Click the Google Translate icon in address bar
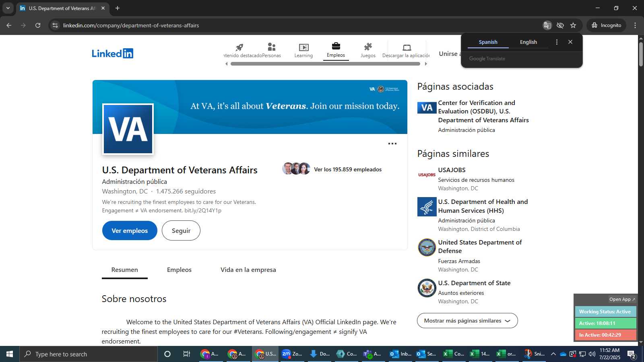The width and height of the screenshot is (644, 362). (x=547, y=25)
